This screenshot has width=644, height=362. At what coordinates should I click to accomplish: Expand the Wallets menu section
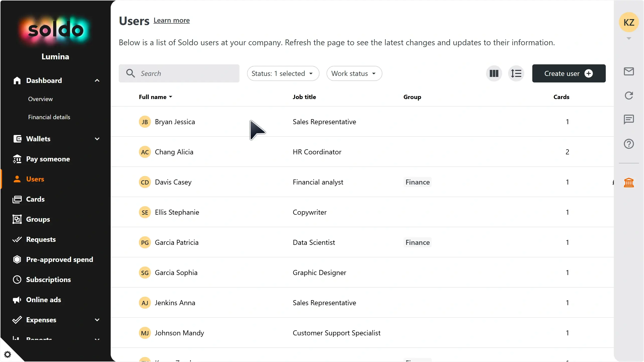tap(97, 139)
